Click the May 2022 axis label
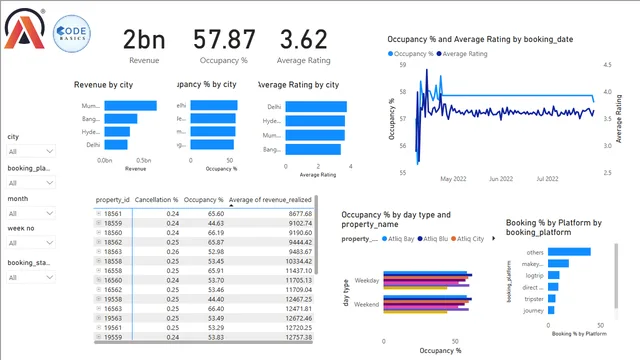This screenshot has width=640, height=360. tap(453, 179)
